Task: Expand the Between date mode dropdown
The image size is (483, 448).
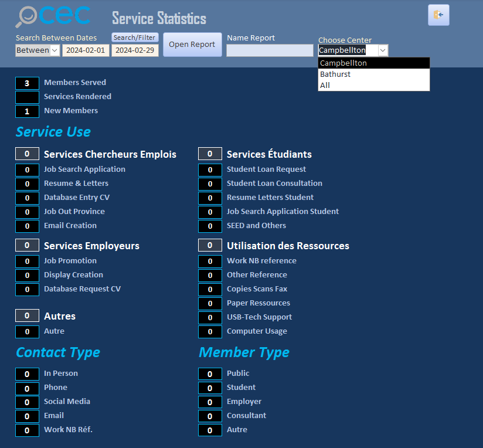Action: click(55, 50)
